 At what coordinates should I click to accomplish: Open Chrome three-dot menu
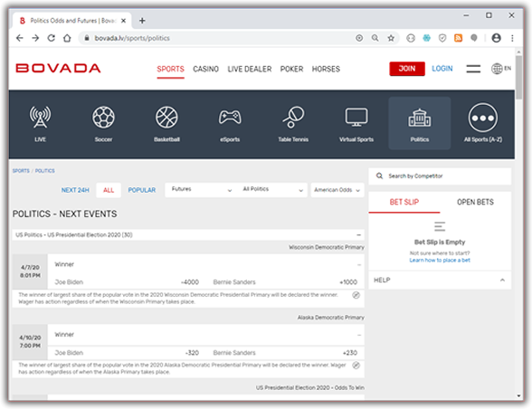512,38
